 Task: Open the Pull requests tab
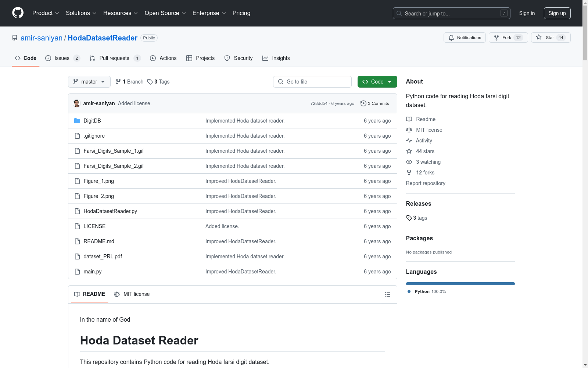point(114,58)
